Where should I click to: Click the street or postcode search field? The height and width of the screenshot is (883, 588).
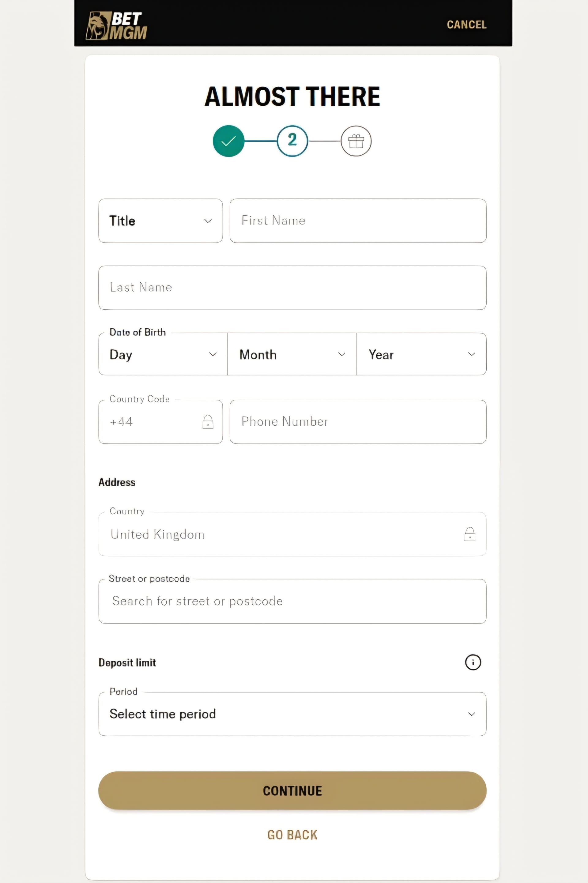pyautogui.click(x=292, y=601)
